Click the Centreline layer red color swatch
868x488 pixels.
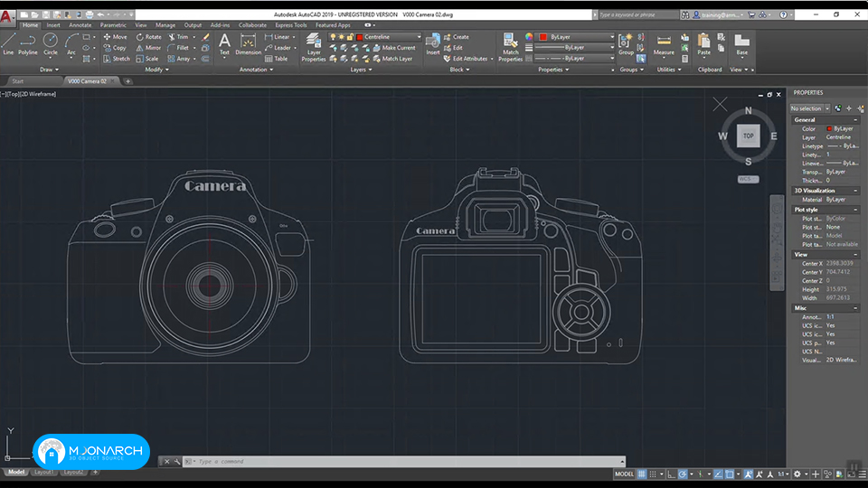tap(359, 37)
